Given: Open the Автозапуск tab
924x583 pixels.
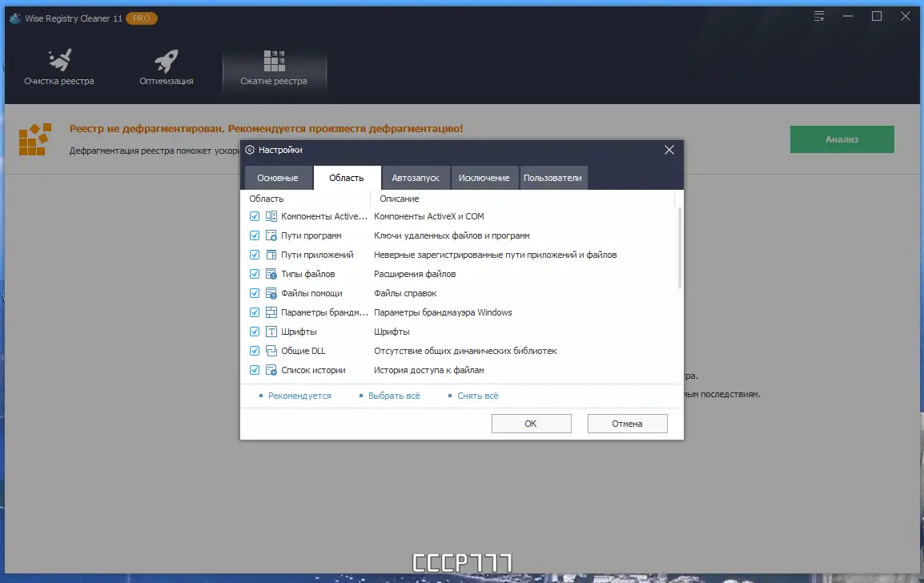Looking at the screenshot, I should (416, 178).
